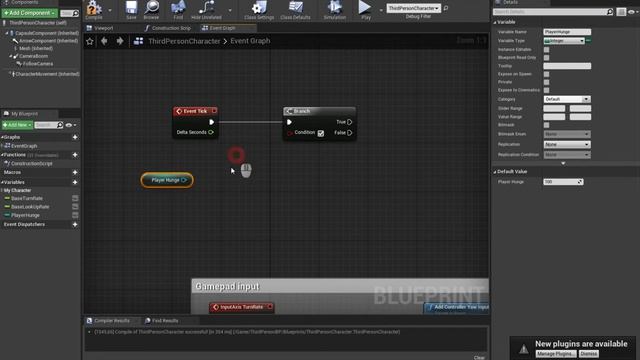Click the Save toolbar icon
The height and width of the screenshot is (360, 640).
click(x=131, y=9)
